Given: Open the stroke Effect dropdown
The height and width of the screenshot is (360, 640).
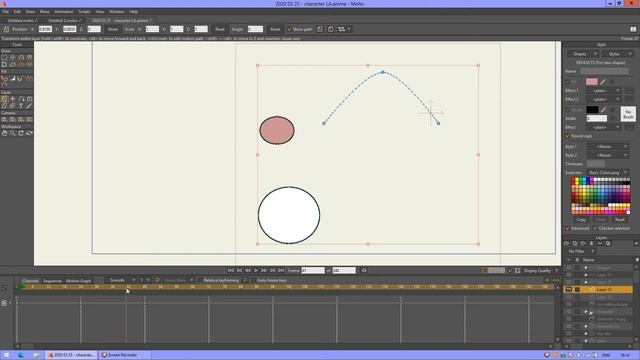Looking at the screenshot, I should (604, 127).
